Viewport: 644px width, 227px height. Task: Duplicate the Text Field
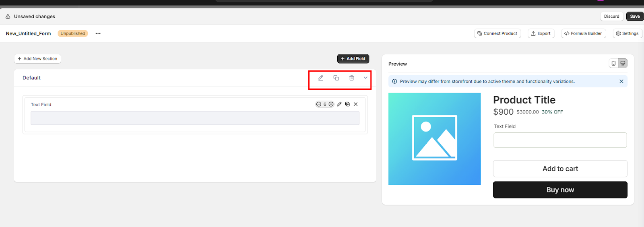[347, 104]
